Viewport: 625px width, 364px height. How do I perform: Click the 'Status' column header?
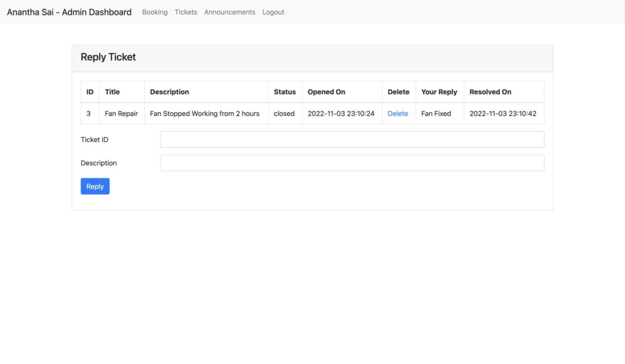coord(285,92)
